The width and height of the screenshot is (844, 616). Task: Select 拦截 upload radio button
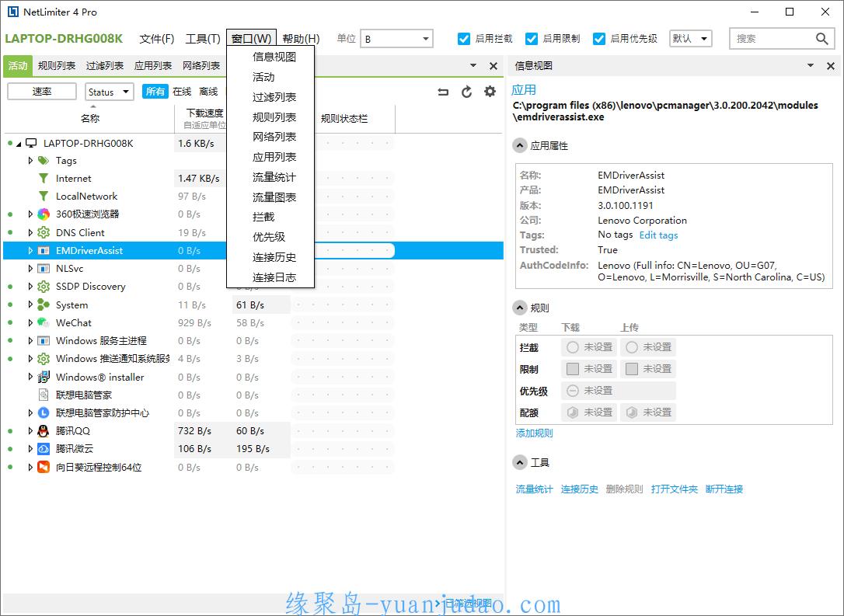pyautogui.click(x=632, y=347)
